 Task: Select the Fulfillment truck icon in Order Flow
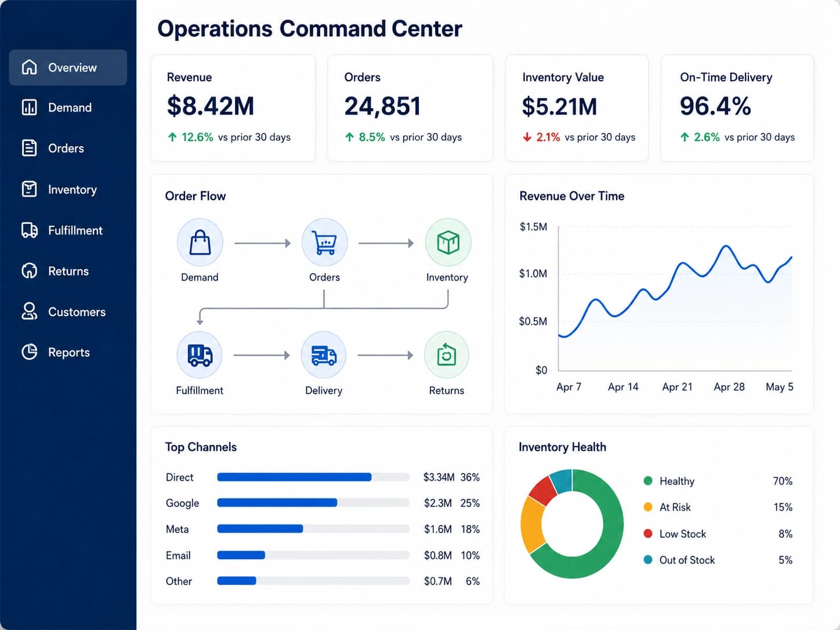click(200, 355)
